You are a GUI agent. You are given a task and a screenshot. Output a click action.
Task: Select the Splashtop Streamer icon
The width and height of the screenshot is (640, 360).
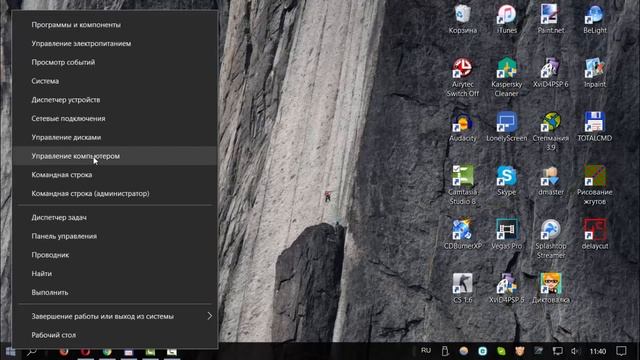click(551, 239)
